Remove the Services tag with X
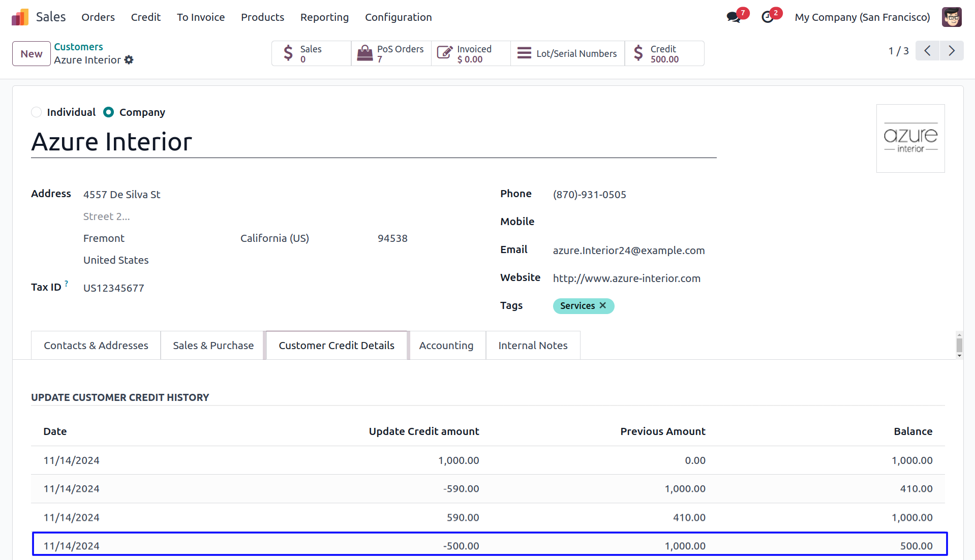Screen dimensions: 975x560 tap(603, 305)
